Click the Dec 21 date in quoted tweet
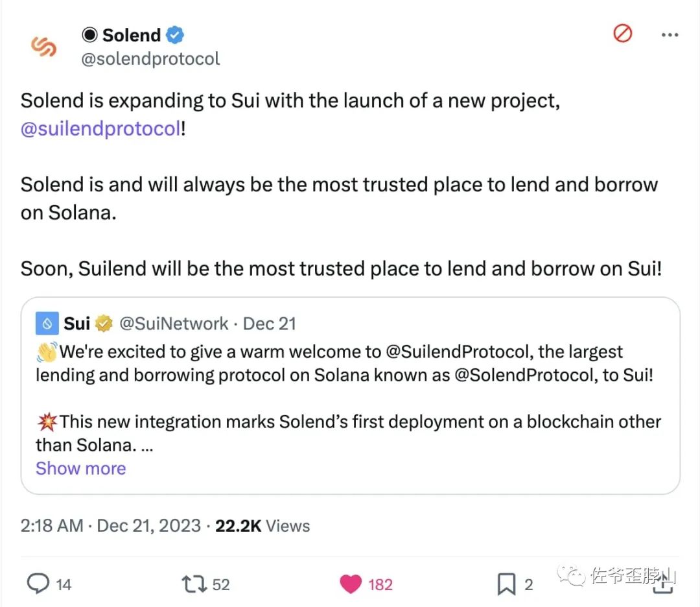 tap(270, 323)
